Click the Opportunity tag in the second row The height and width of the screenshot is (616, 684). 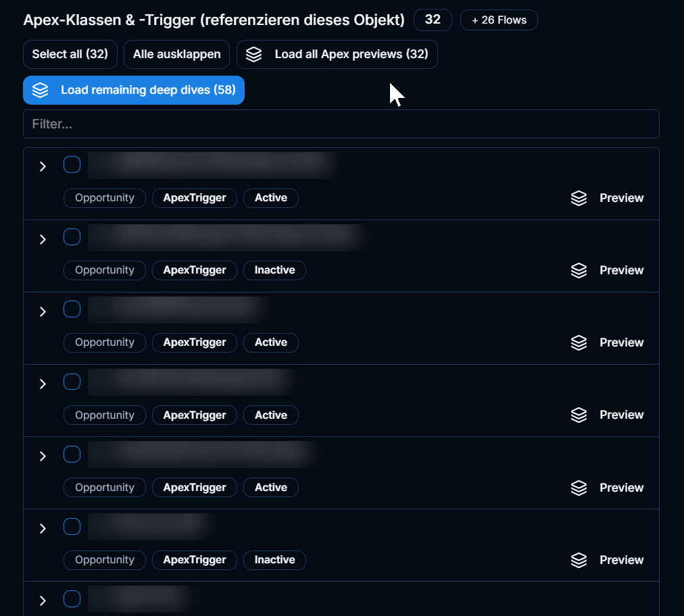[105, 270]
